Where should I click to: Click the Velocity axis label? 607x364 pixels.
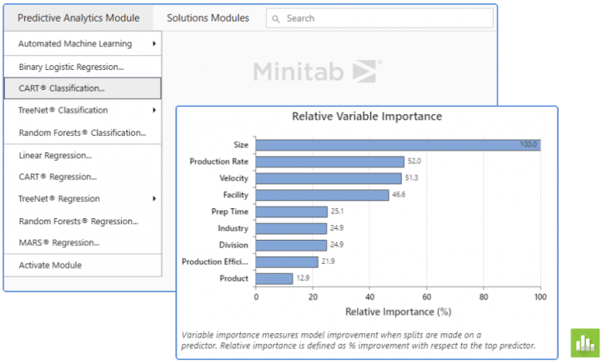pos(233,178)
